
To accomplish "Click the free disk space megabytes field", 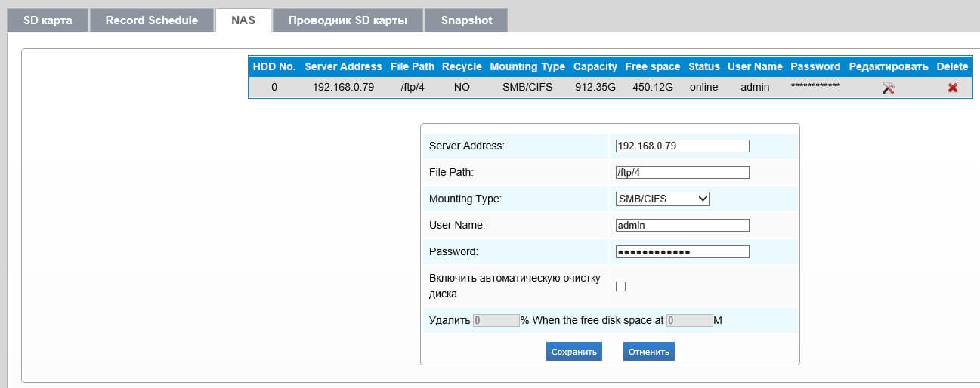I will 689,320.
